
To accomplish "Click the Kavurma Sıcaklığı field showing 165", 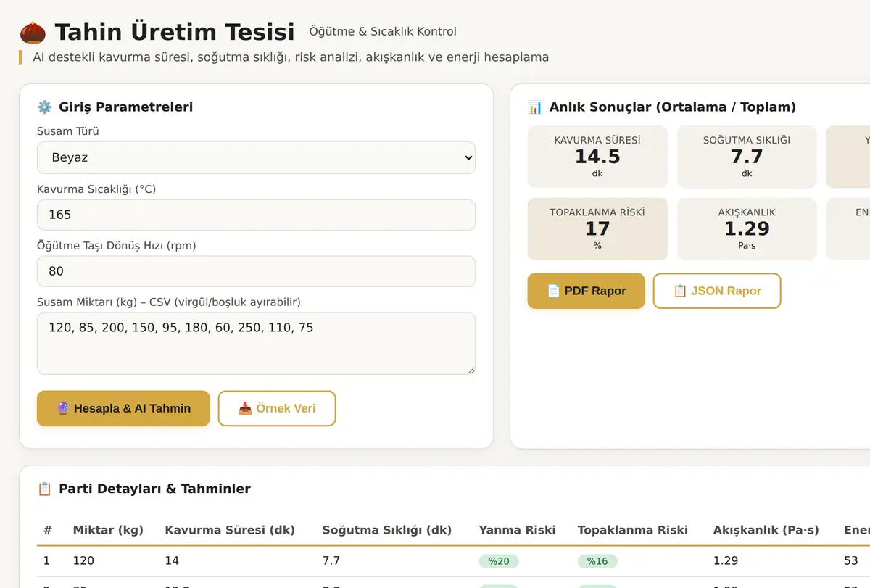I will coord(256,215).
